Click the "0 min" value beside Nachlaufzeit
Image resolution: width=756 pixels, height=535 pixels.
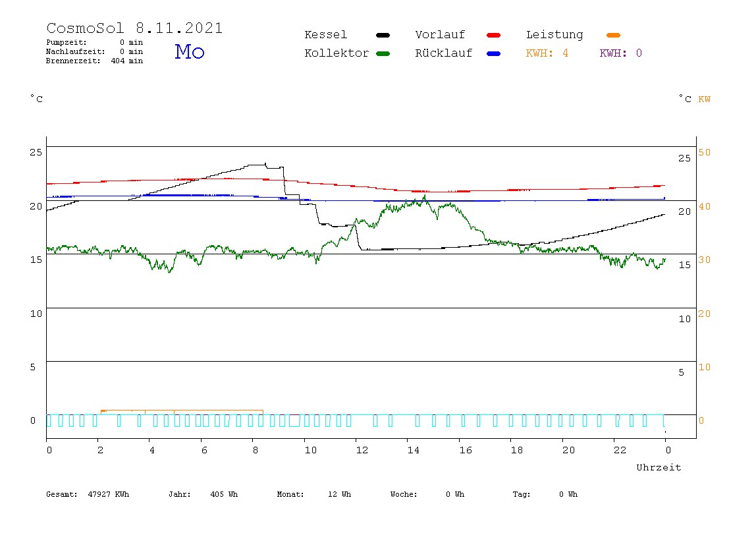pyautogui.click(x=131, y=51)
